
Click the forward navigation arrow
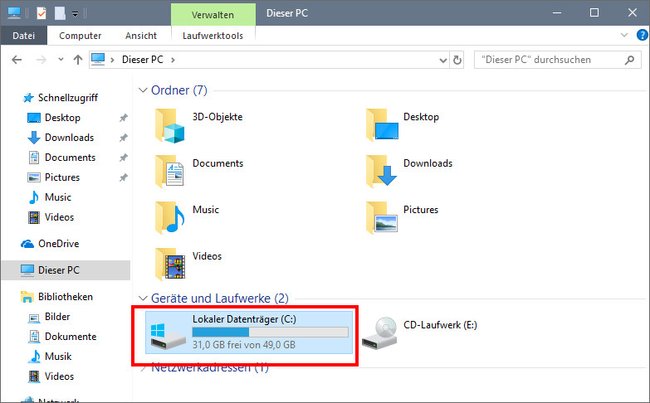pos(41,60)
